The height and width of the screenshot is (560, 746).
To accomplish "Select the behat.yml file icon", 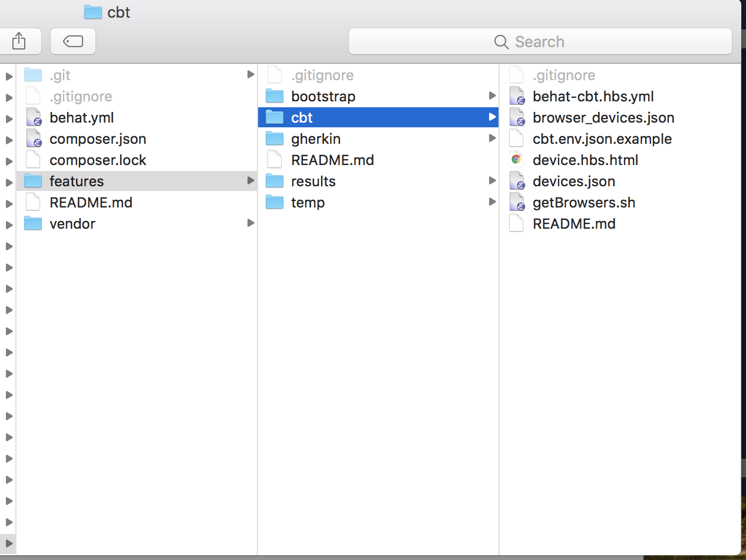I will click(x=34, y=117).
